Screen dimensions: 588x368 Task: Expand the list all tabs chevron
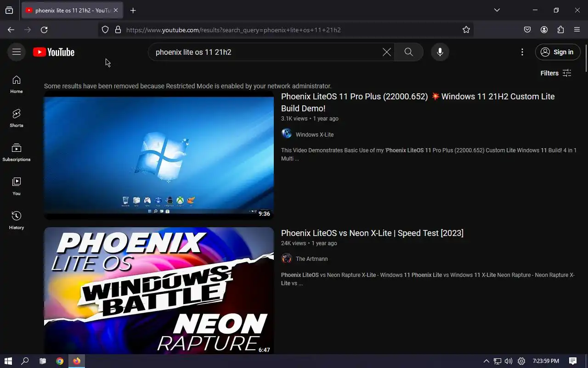[x=497, y=10]
